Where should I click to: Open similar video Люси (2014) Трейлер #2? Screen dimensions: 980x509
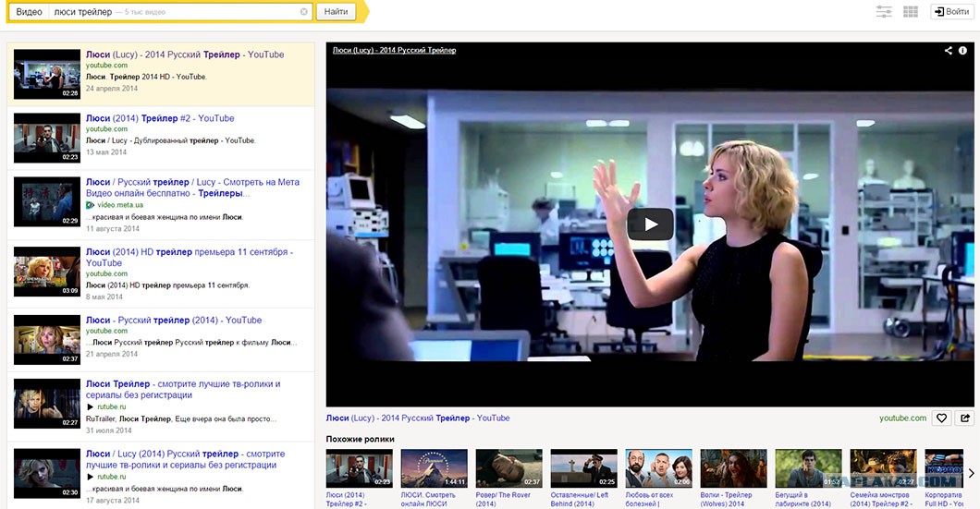point(360,478)
